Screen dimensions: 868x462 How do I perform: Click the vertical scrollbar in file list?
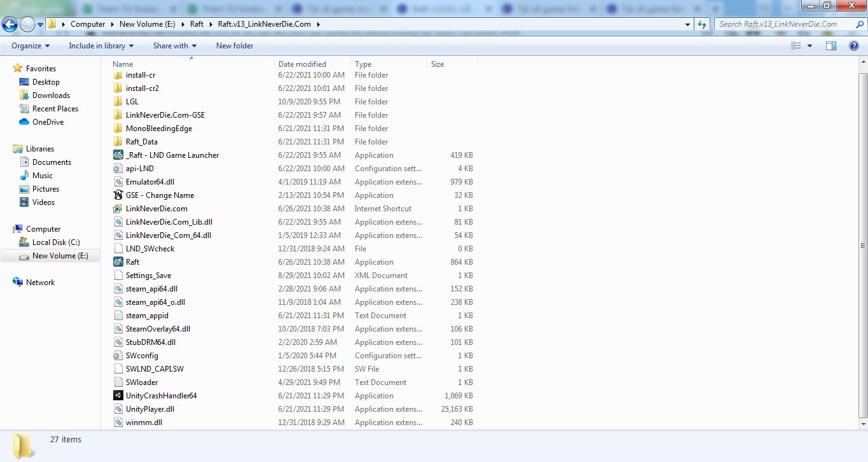point(863,245)
